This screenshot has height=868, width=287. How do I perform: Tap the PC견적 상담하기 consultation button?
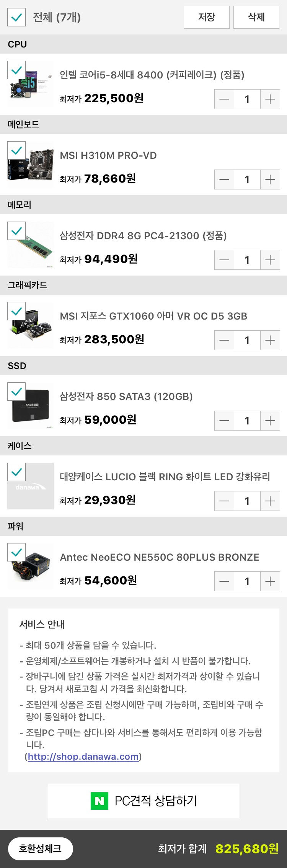[143, 801]
